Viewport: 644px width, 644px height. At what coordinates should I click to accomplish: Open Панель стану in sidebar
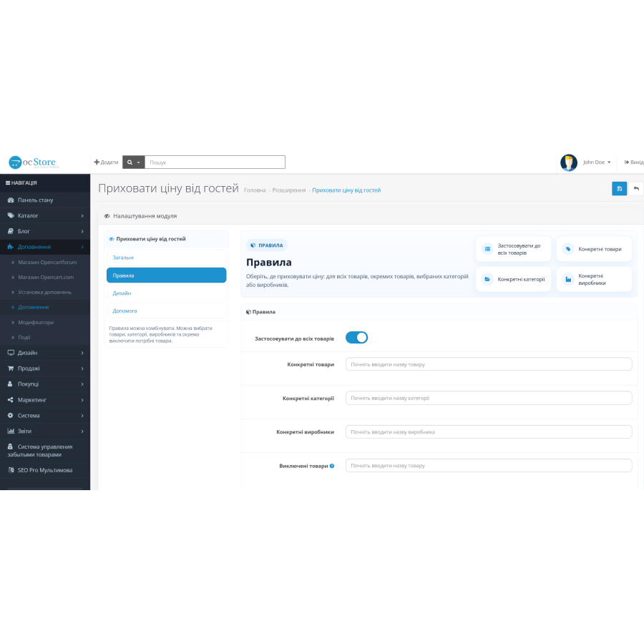(x=45, y=200)
